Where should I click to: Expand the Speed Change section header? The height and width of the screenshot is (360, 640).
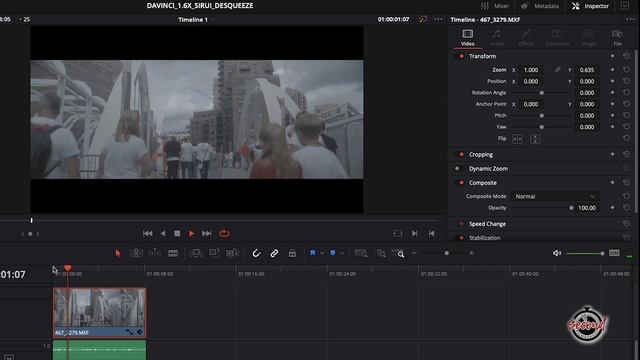[487, 224]
